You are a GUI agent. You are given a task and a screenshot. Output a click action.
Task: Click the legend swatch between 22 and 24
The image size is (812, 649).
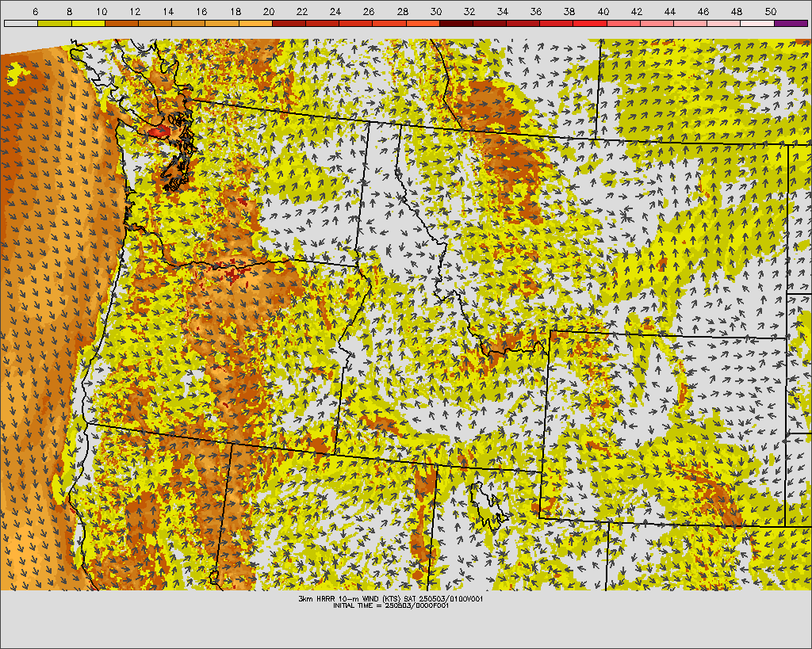(x=323, y=23)
